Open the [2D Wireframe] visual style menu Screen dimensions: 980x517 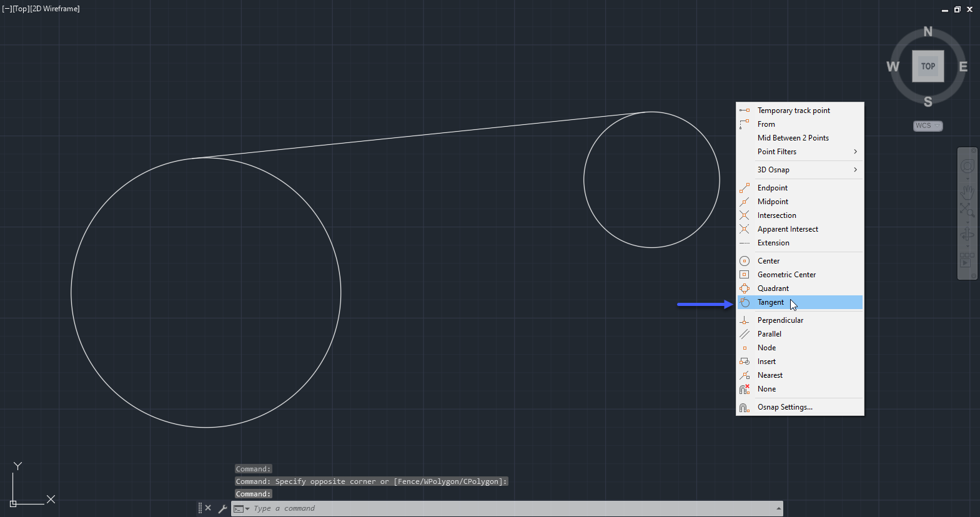(x=55, y=9)
